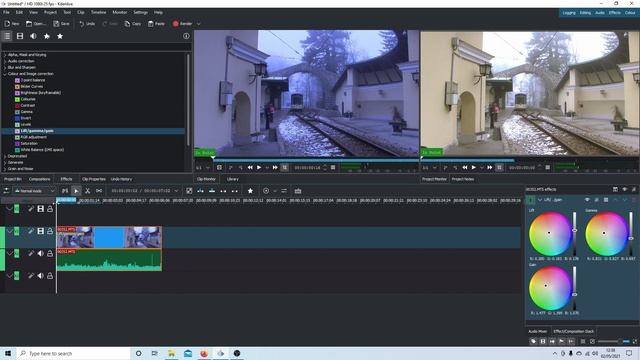The image size is (640, 360).
Task: Expand Generate effects category
Action: (x=5, y=162)
